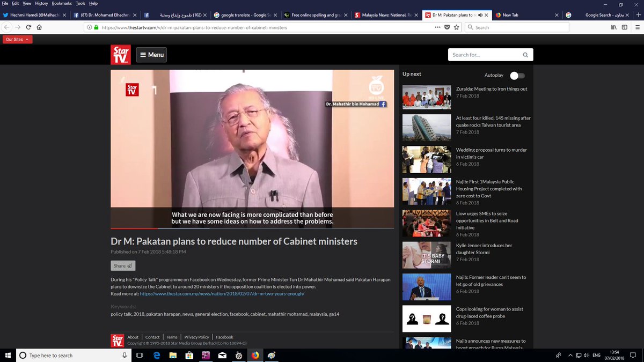This screenshot has width=644, height=362.
Task: Click the browser Forward arrow button
Action: (18, 27)
